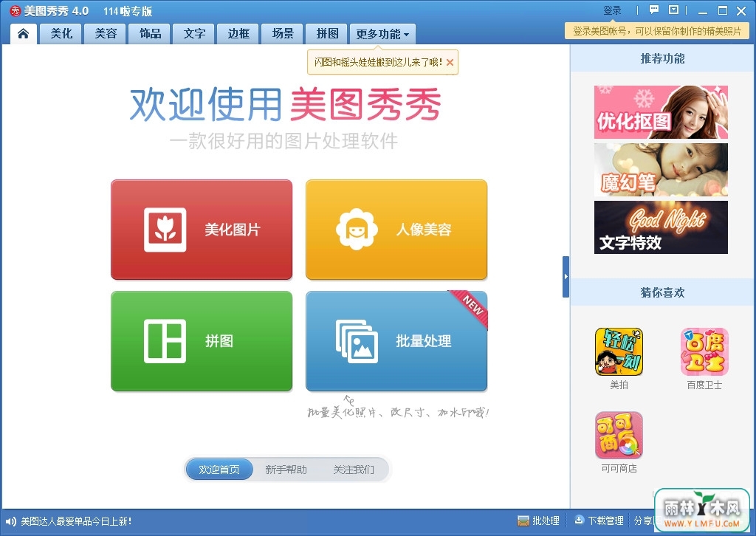The height and width of the screenshot is (536, 756).
Task: Open the 饰品 tab
Action: coord(150,34)
